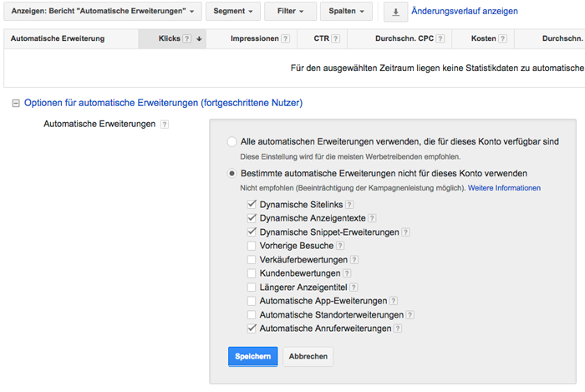Check Längerer Anzeigentitel checkbox

(x=252, y=288)
